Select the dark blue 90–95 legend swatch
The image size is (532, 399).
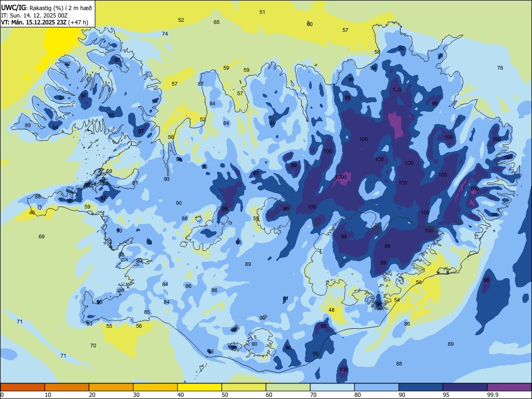coord(421,387)
